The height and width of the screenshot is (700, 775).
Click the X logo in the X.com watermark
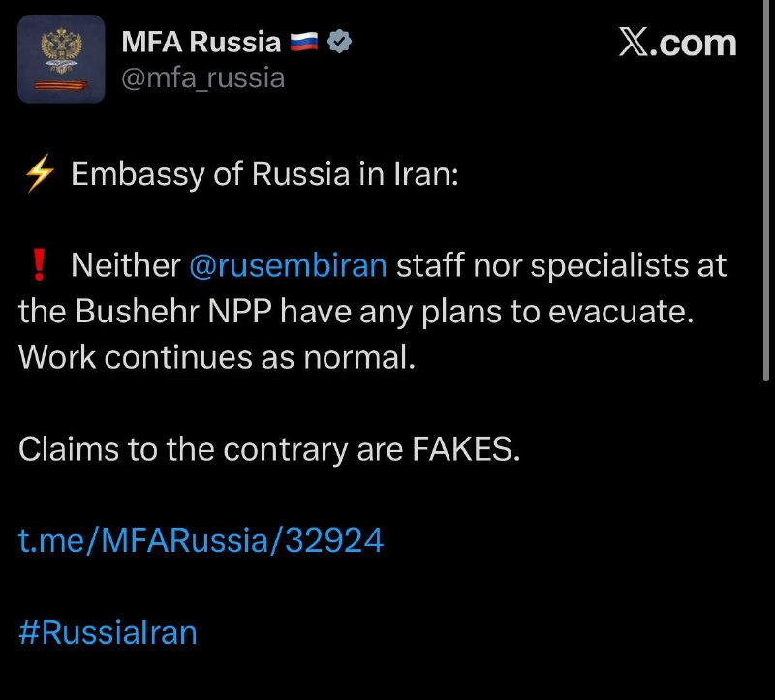coord(635,43)
